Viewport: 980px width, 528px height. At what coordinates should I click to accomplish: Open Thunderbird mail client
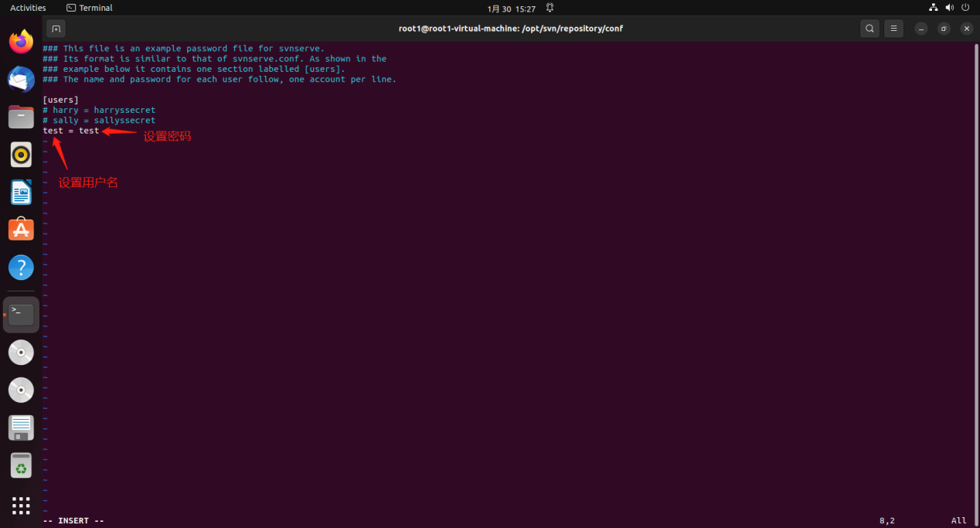click(x=21, y=79)
